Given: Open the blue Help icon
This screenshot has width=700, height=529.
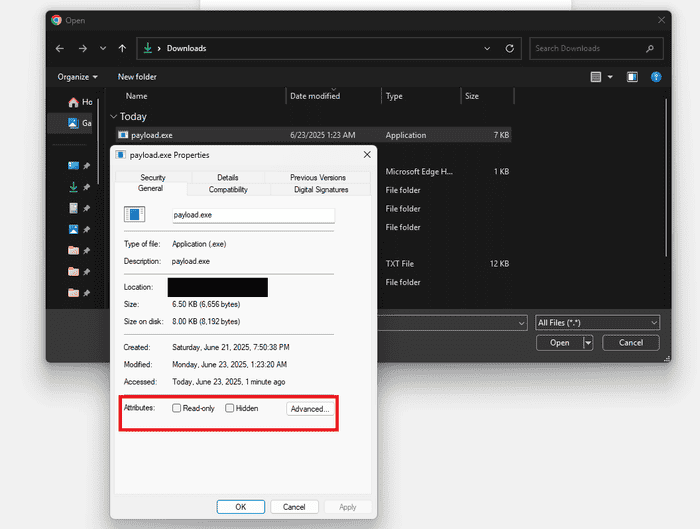Looking at the screenshot, I should tap(656, 77).
